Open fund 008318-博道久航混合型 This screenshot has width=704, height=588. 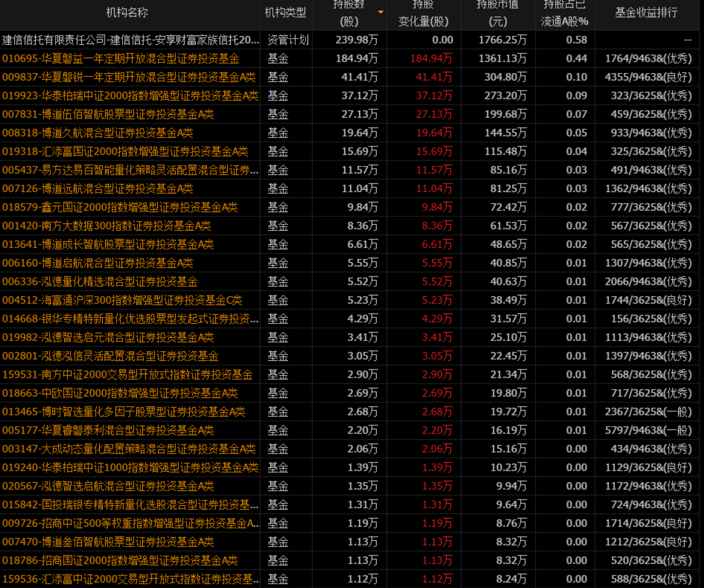(x=98, y=133)
